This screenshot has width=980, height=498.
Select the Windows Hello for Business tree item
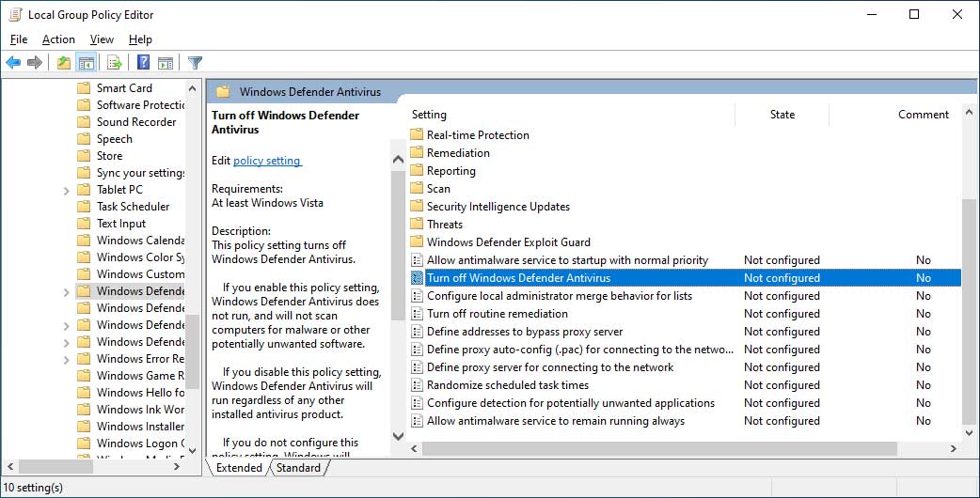[140, 393]
